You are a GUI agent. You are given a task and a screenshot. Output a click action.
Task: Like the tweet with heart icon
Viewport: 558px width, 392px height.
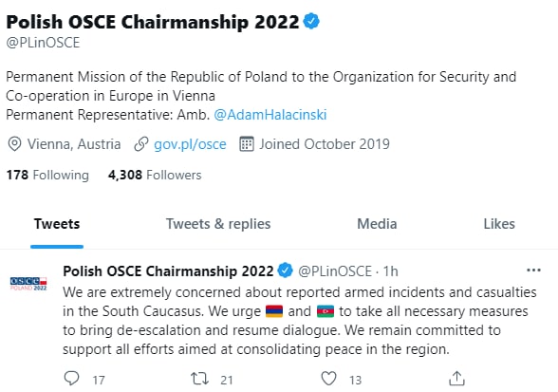click(x=328, y=379)
